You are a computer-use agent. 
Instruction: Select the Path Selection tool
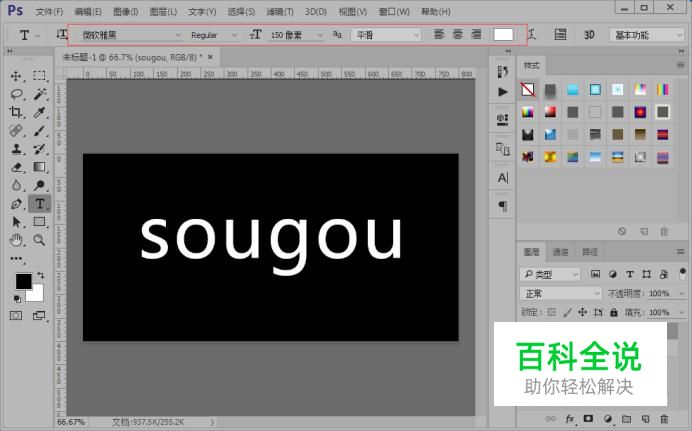pyautogui.click(x=16, y=222)
